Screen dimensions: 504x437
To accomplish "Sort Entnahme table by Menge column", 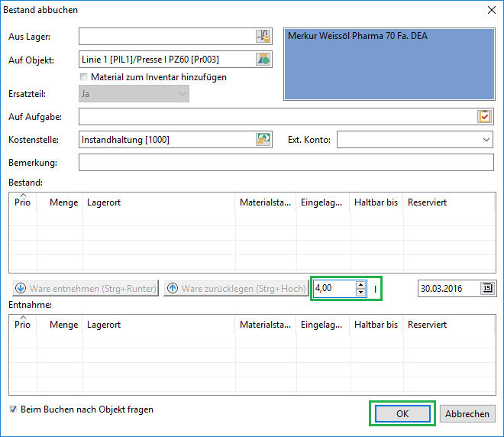I will coord(60,325).
